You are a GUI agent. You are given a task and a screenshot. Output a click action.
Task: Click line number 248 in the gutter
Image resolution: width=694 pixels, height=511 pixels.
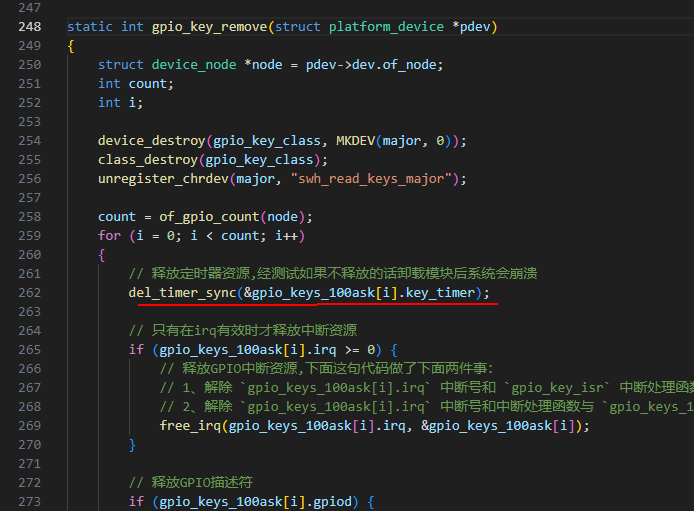click(30, 27)
